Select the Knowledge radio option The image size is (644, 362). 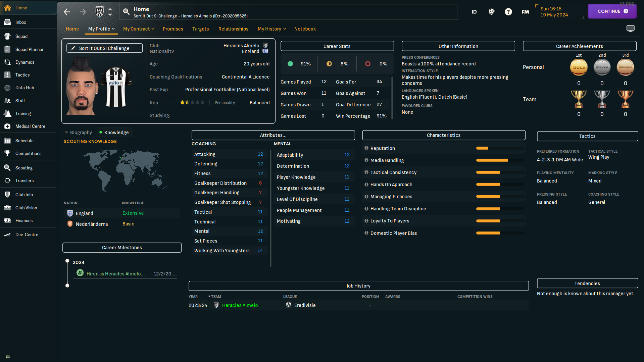pos(114,133)
